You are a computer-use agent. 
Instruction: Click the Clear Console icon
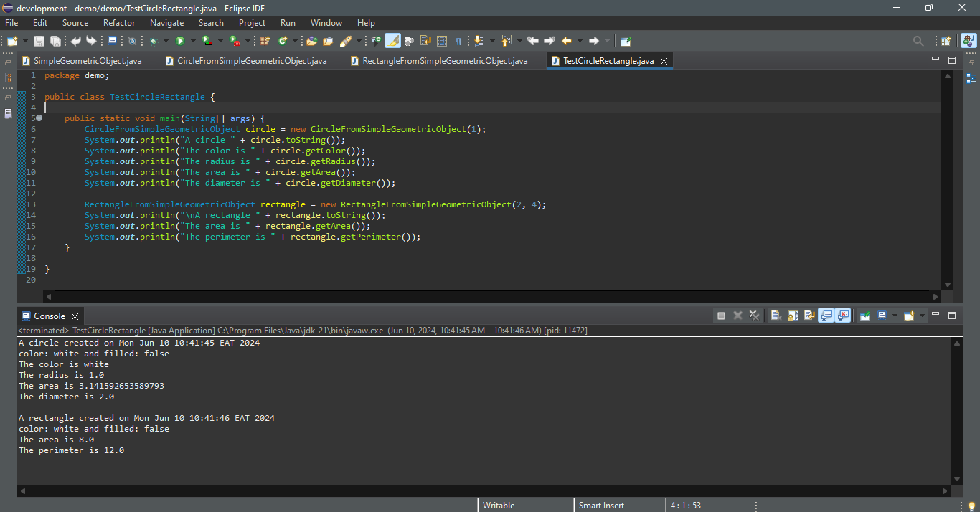point(775,316)
